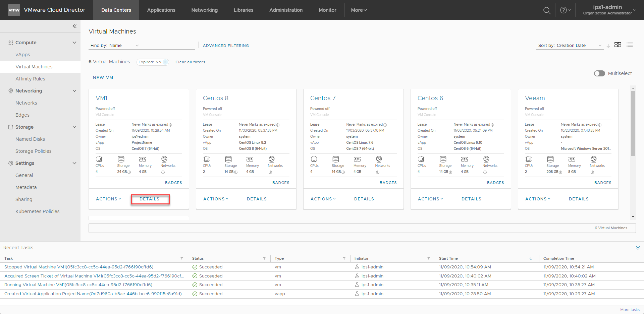Reverse sort direction with the arrow icon

pyautogui.click(x=608, y=46)
